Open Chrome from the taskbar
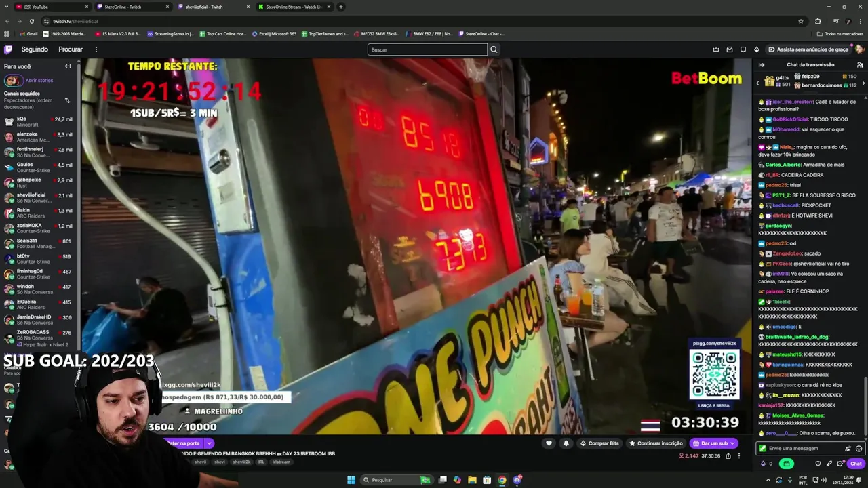 tap(502, 480)
